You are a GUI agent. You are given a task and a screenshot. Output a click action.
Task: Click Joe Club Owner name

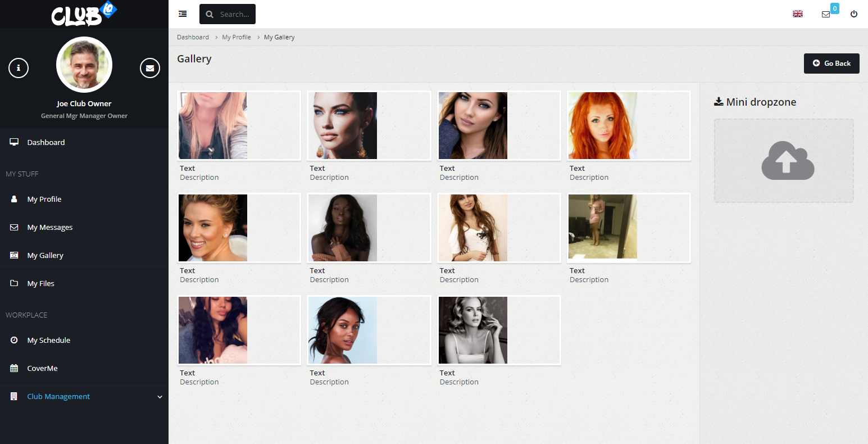tap(84, 103)
